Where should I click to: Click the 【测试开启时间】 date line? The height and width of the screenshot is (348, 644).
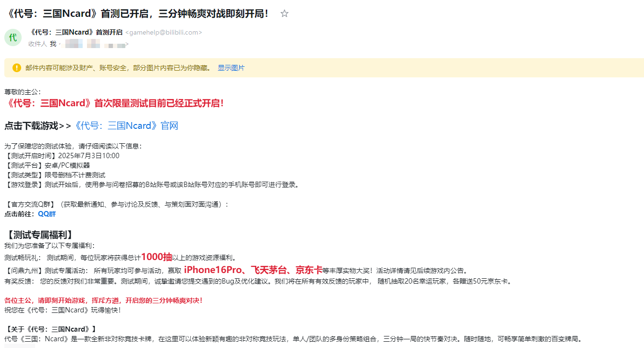[x=62, y=156]
